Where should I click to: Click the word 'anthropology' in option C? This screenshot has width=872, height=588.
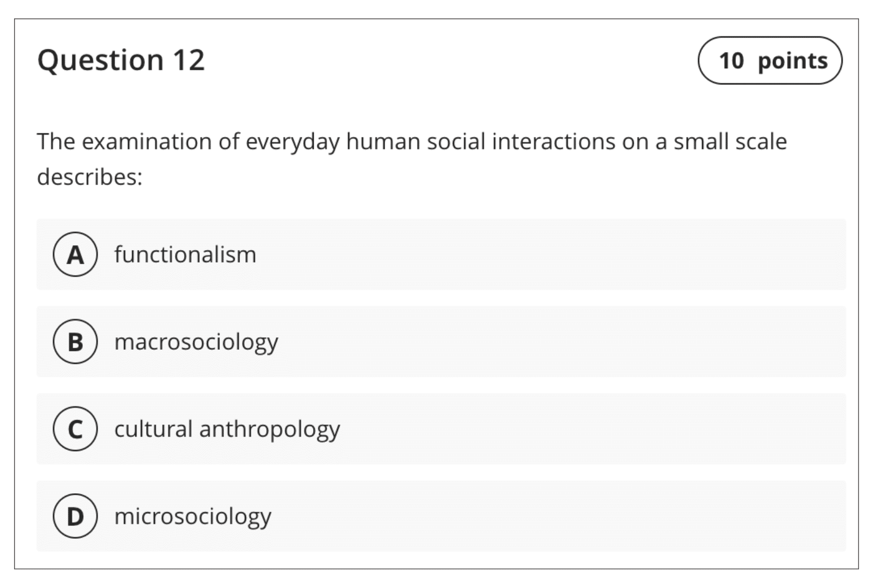click(x=270, y=430)
